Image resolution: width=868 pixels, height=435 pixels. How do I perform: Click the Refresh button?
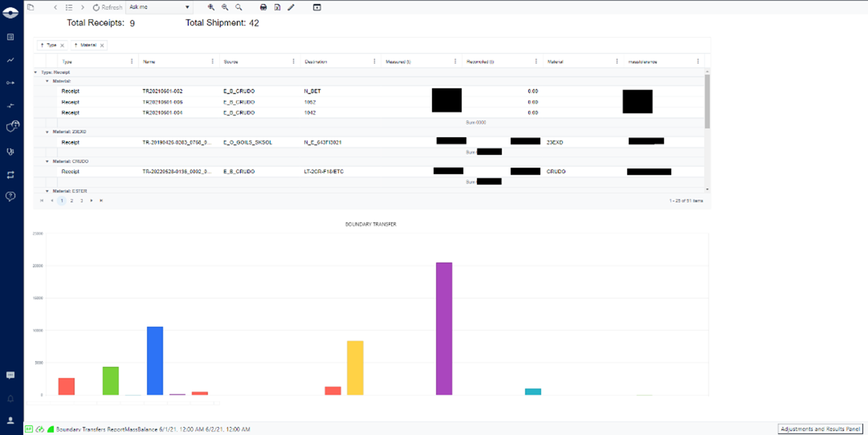(107, 8)
